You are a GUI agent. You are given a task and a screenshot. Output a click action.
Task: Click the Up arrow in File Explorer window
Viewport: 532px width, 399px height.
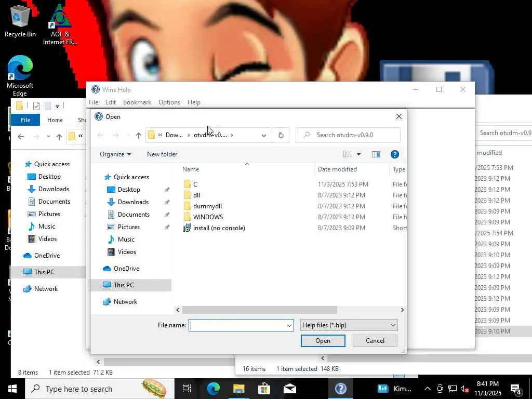click(x=59, y=137)
